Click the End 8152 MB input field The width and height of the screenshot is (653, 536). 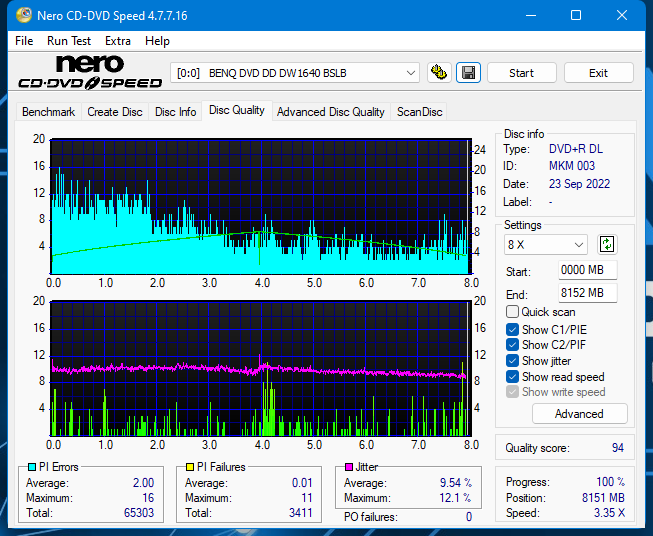(587, 293)
